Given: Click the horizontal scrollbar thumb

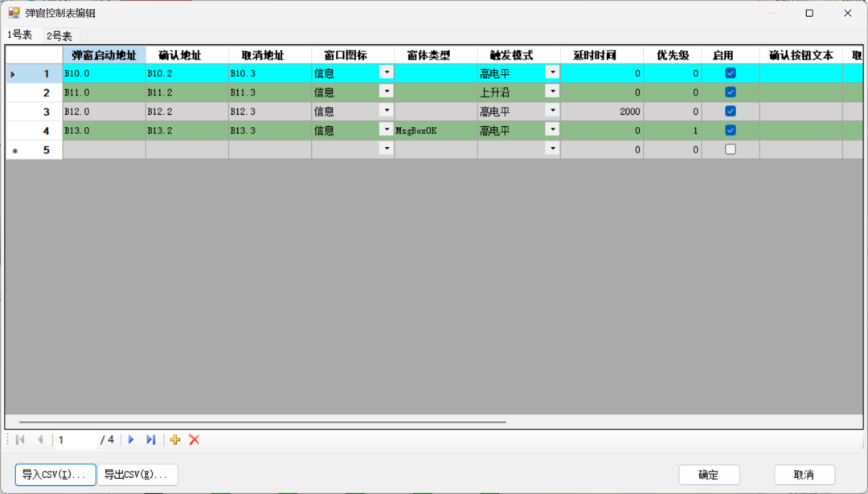Looking at the screenshot, I should 262,422.
